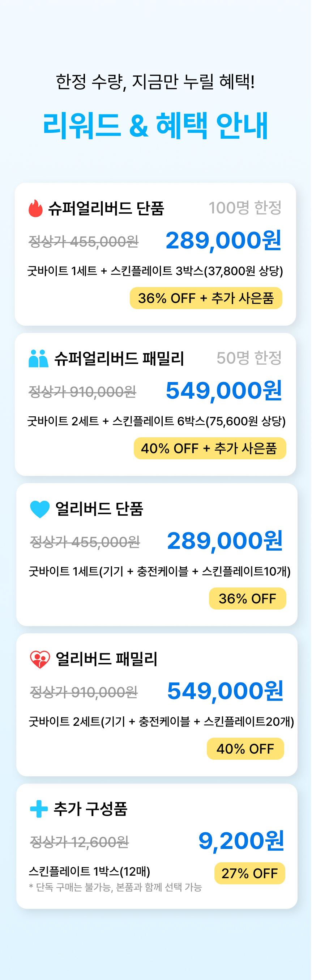Click the crossed-out 정상가 12,600원 price
The image size is (312, 980).
80,842
